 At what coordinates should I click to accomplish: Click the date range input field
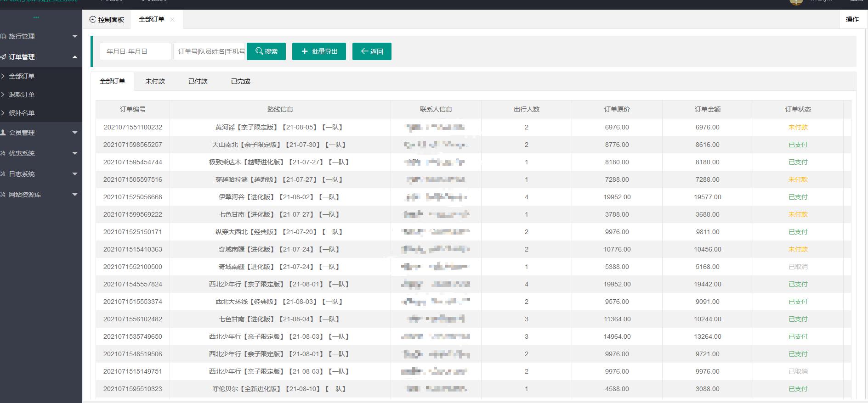(x=136, y=51)
